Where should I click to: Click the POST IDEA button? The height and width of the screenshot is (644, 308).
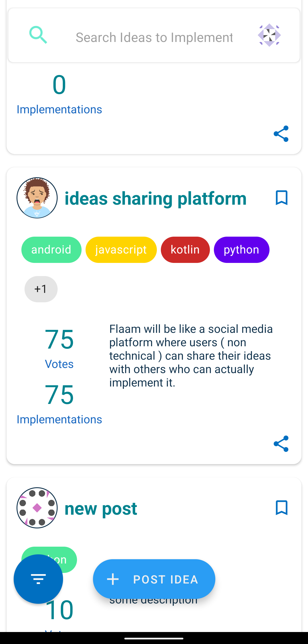pyautogui.click(x=154, y=579)
